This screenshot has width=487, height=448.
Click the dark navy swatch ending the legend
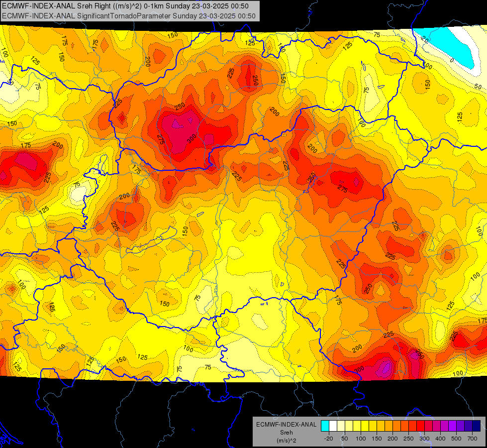pos(477,426)
